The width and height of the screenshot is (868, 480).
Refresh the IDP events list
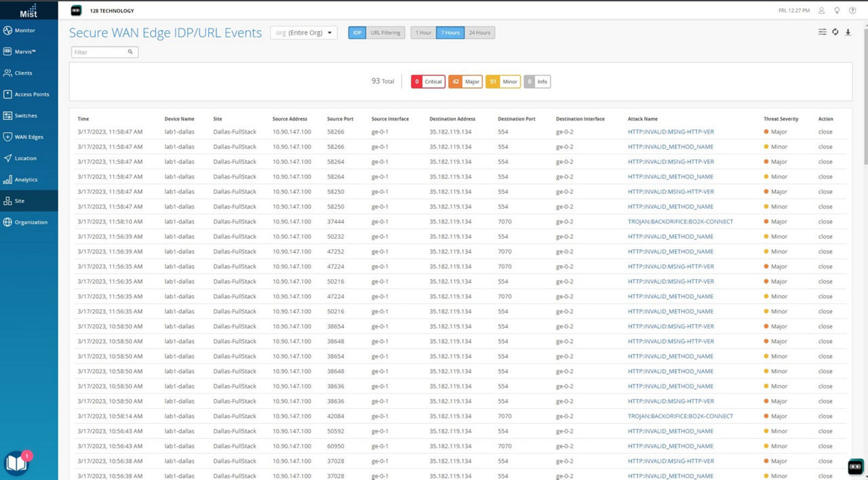tap(835, 32)
